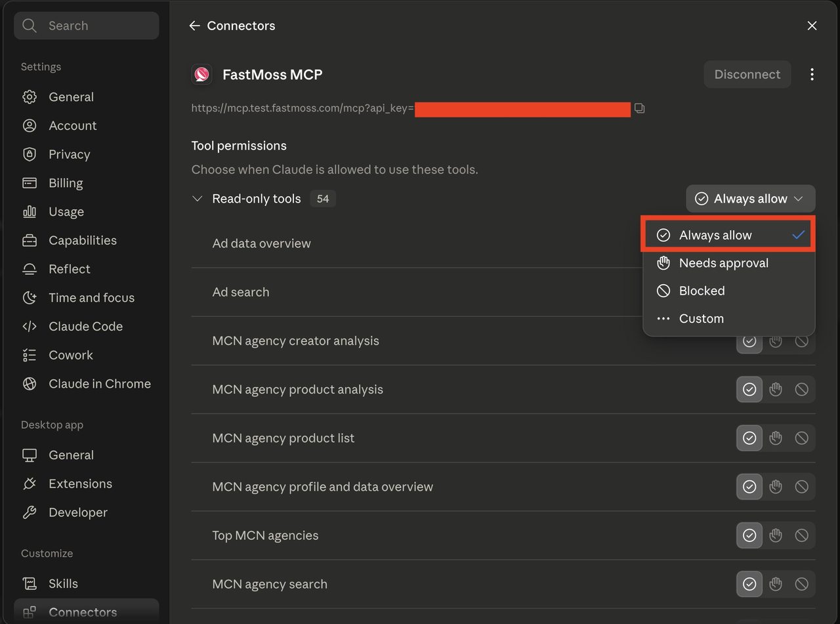Go to the Privacy settings page
840x624 pixels.
pos(87,154)
